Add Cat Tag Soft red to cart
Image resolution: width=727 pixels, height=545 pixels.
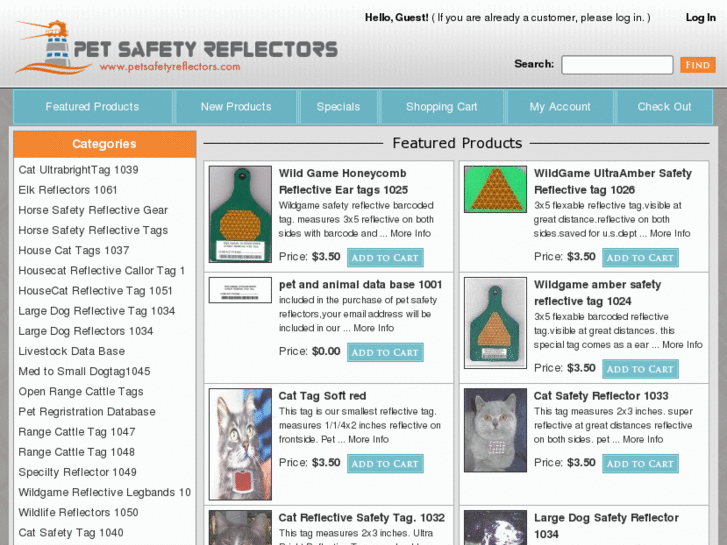(385, 464)
